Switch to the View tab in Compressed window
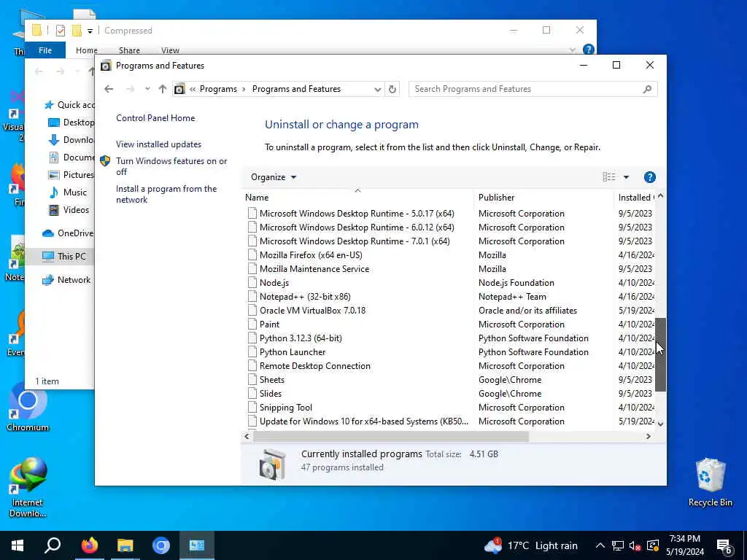Screen dimensions: 747x560 170,50
